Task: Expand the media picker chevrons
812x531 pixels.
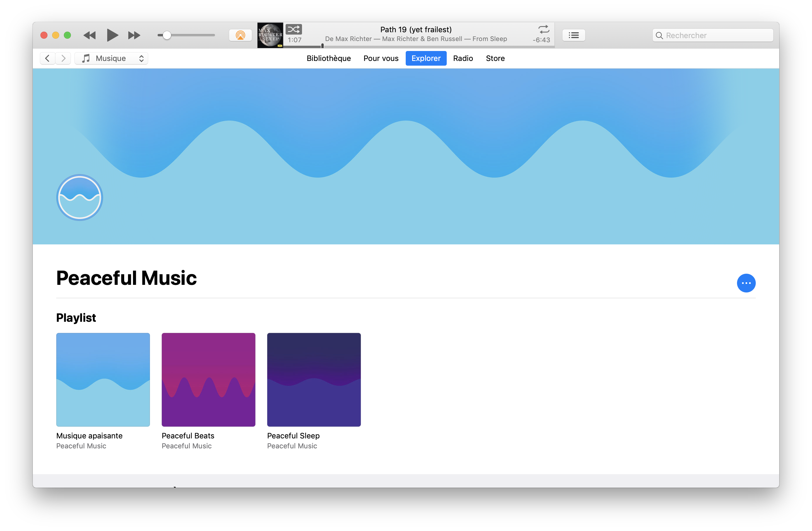Action: (x=141, y=58)
